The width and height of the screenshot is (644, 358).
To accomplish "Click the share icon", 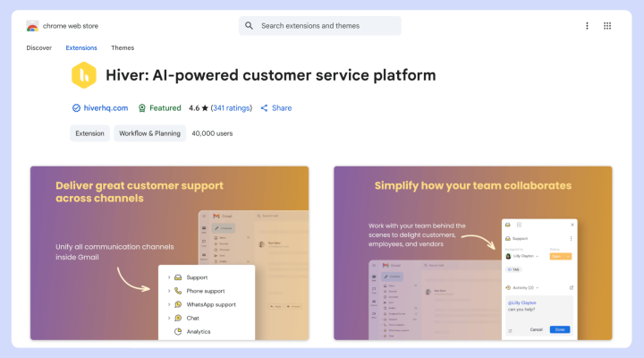I will (x=264, y=108).
